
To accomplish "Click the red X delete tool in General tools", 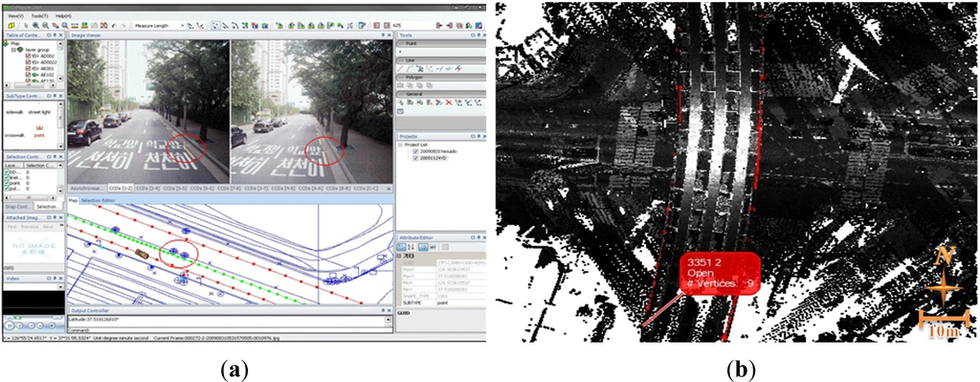I will 450,101.
